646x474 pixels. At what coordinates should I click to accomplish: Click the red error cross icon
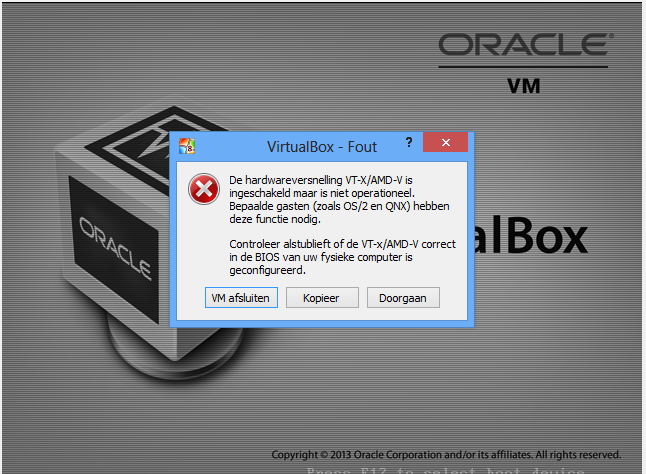[204, 189]
